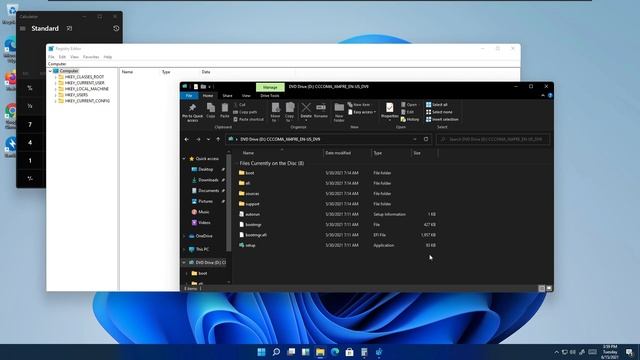Open the Easy access dropdown
This screenshot has width=640, height=360.
pos(362,112)
